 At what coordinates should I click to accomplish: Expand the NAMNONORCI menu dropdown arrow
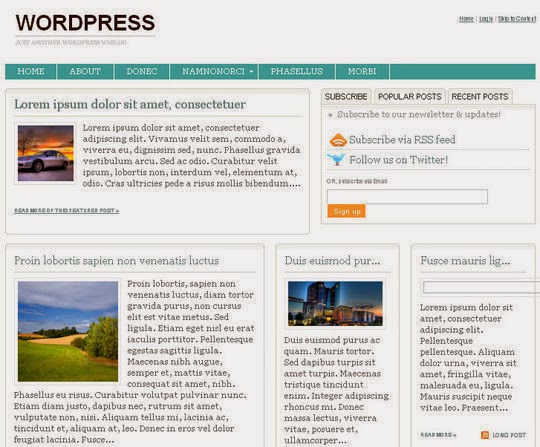(251, 72)
